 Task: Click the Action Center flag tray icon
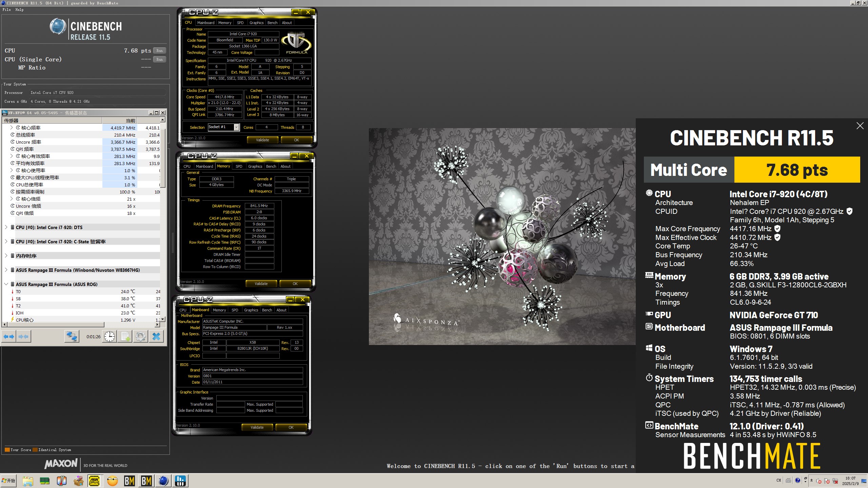(x=827, y=481)
